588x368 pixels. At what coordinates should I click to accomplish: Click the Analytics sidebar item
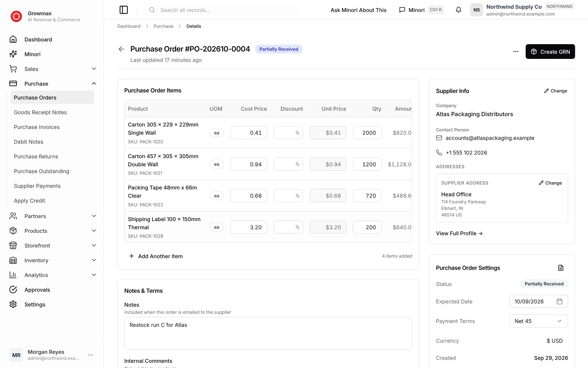pos(53,275)
